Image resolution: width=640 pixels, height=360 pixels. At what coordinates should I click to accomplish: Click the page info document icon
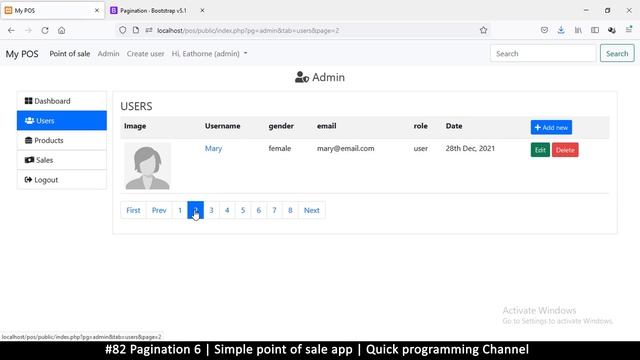136,30
